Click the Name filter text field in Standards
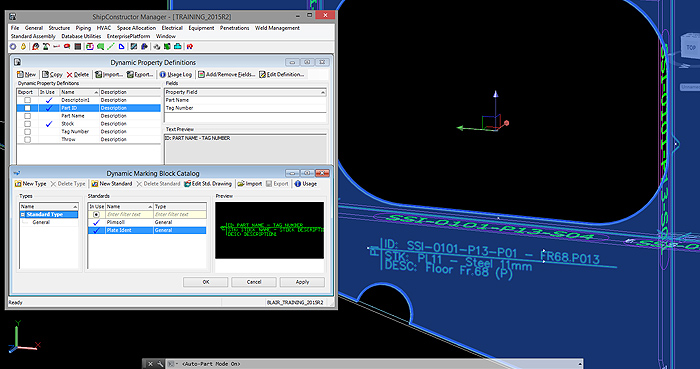This screenshot has width=700, height=369. (x=129, y=215)
